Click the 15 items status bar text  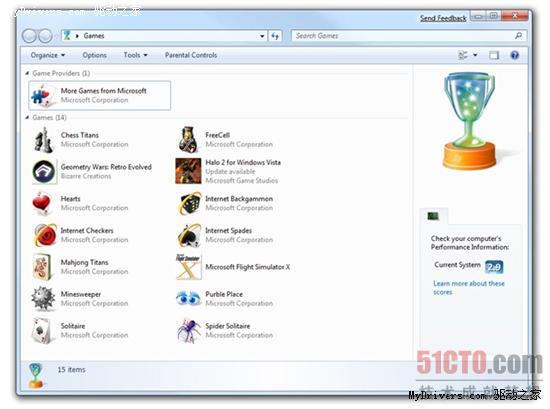pos(71,370)
